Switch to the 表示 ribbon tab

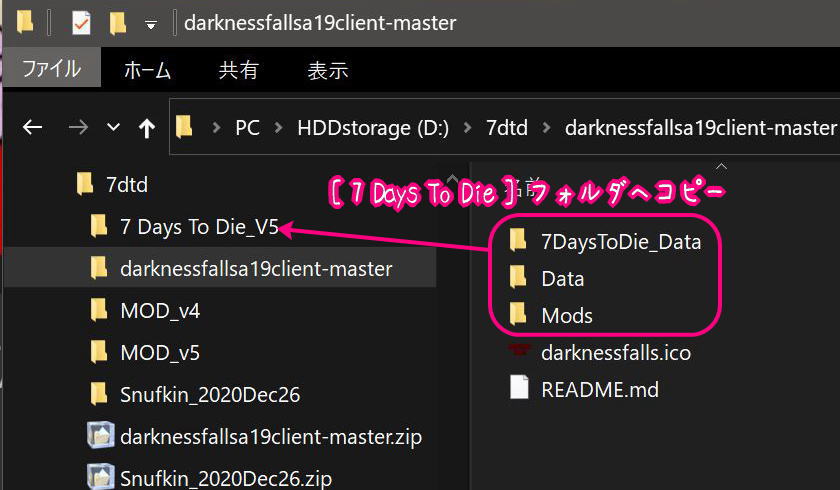pyautogui.click(x=327, y=70)
